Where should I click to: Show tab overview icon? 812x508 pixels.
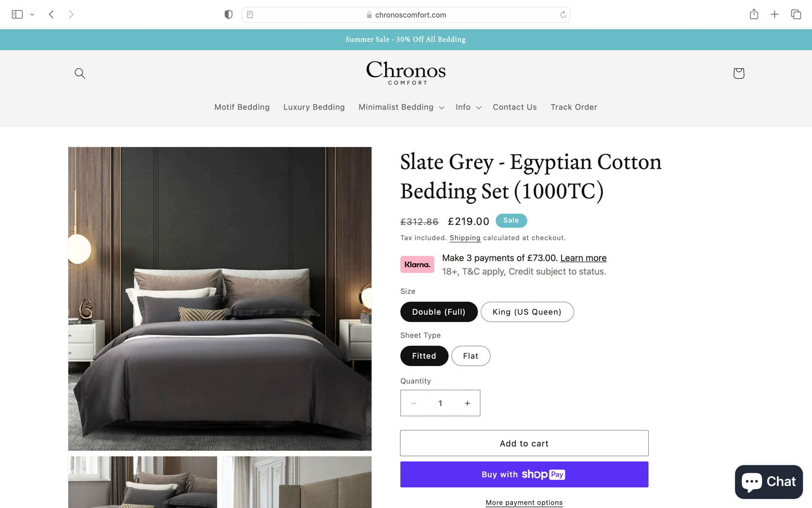[796, 14]
